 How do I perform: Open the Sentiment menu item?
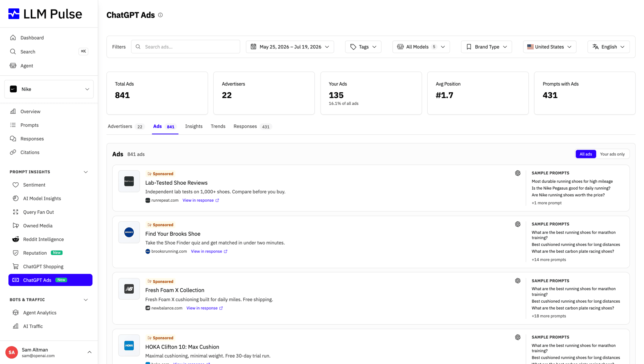pyautogui.click(x=50, y=185)
